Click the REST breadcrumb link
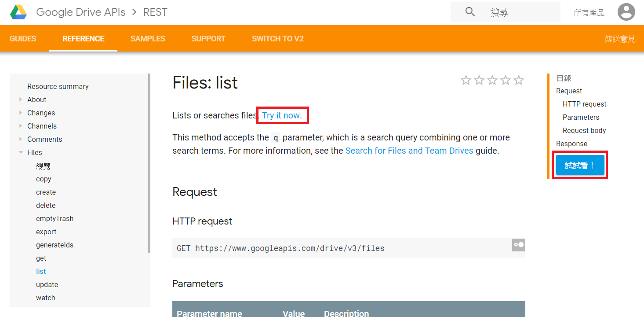The width and height of the screenshot is (644, 317). point(155,12)
